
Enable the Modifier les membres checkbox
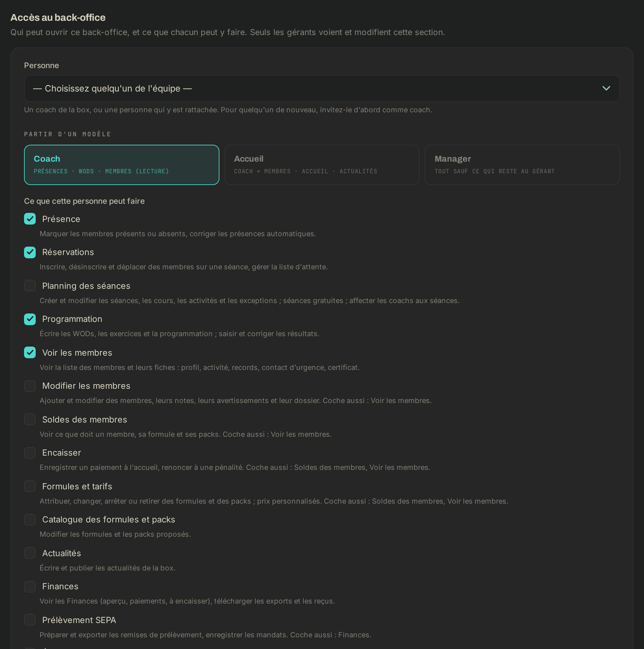coord(30,386)
